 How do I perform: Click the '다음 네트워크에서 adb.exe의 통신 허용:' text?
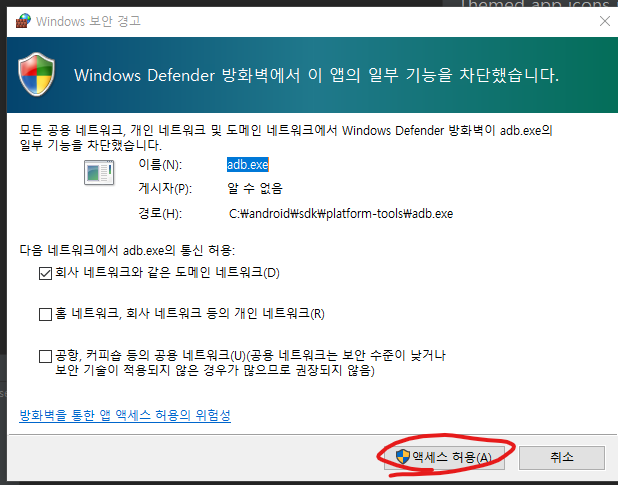127,250
